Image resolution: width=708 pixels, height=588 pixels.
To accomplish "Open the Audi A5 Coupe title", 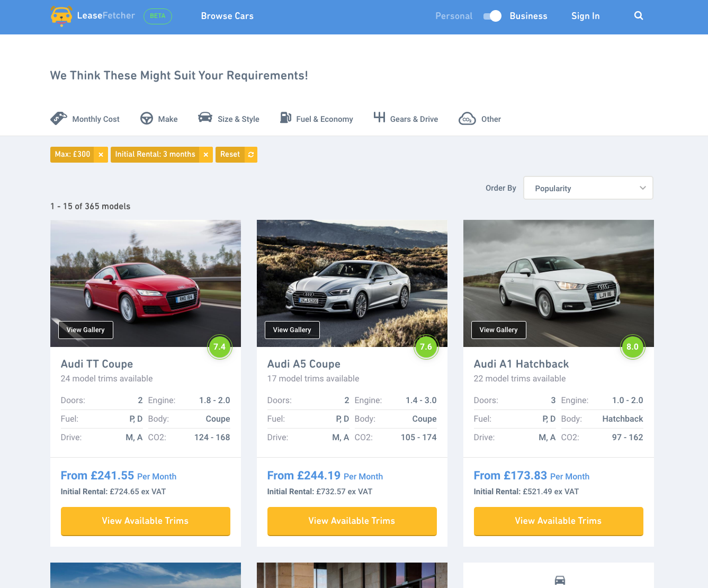I will 304,364.
